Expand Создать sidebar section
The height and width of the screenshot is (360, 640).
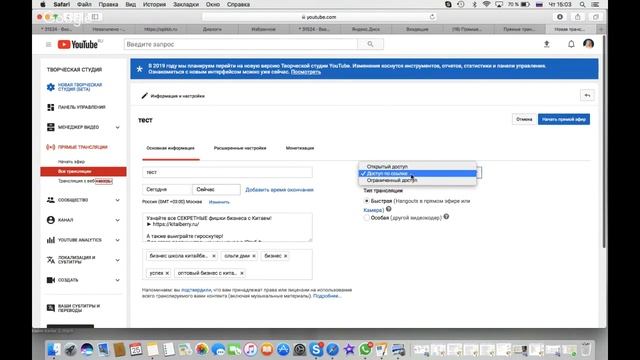118,280
